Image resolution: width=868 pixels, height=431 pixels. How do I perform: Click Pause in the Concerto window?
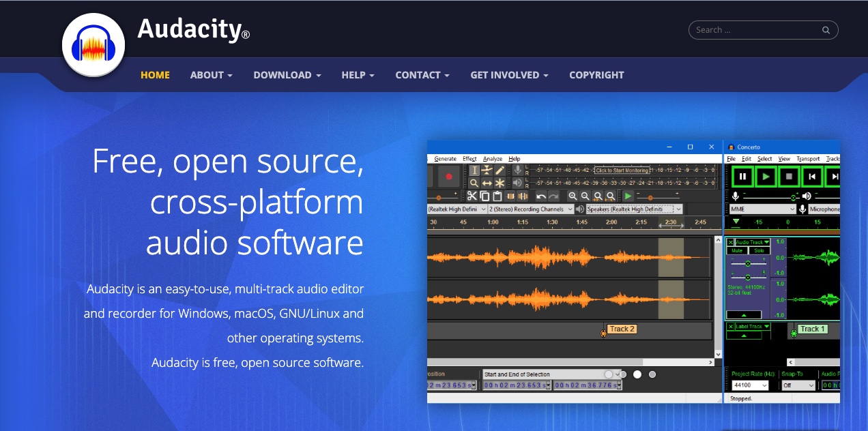coord(742,176)
